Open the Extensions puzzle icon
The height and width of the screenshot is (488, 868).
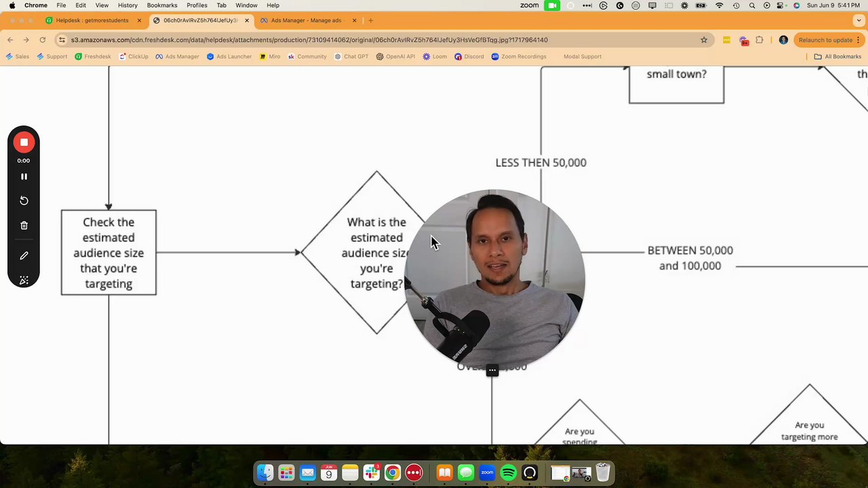[759, 40]
